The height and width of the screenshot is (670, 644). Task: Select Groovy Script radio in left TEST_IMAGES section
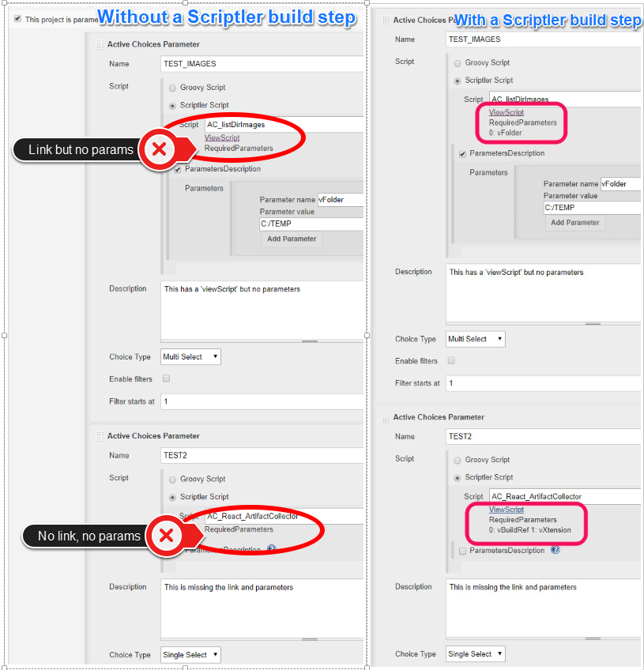click(x=172, y=88)
